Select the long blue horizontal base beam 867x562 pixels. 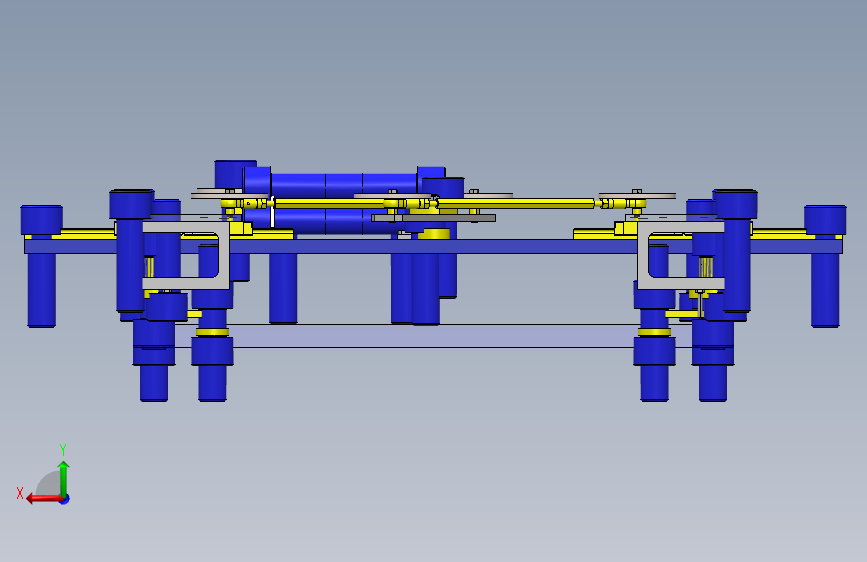tap(434, 247)
